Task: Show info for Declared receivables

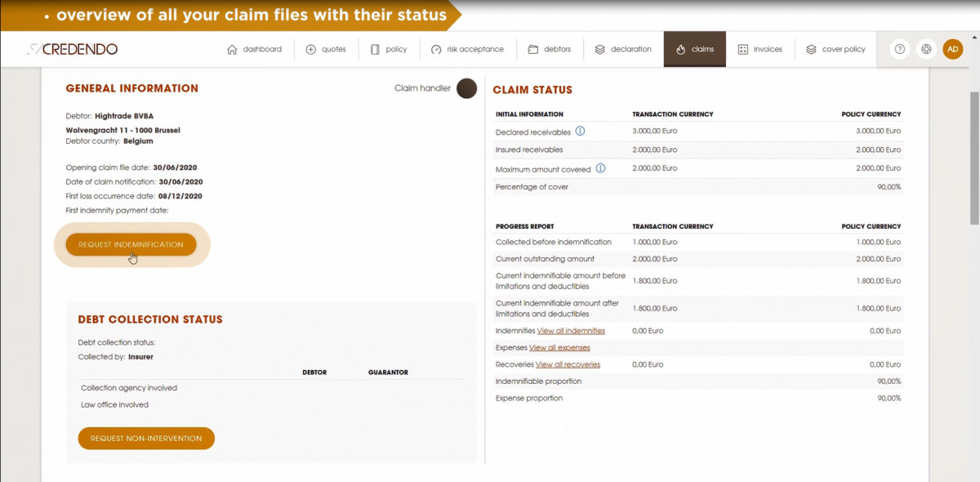Action: (x=580, y=131)
